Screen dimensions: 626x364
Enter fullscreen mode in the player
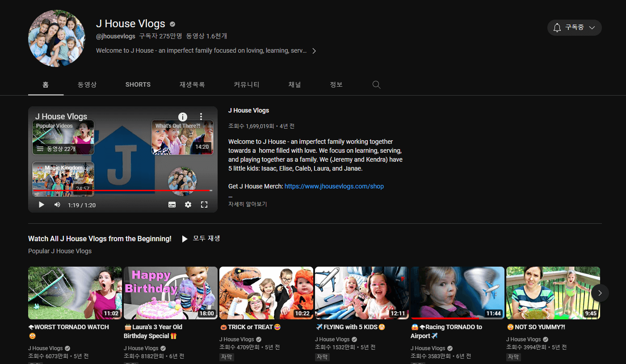(x=204, y=205)
